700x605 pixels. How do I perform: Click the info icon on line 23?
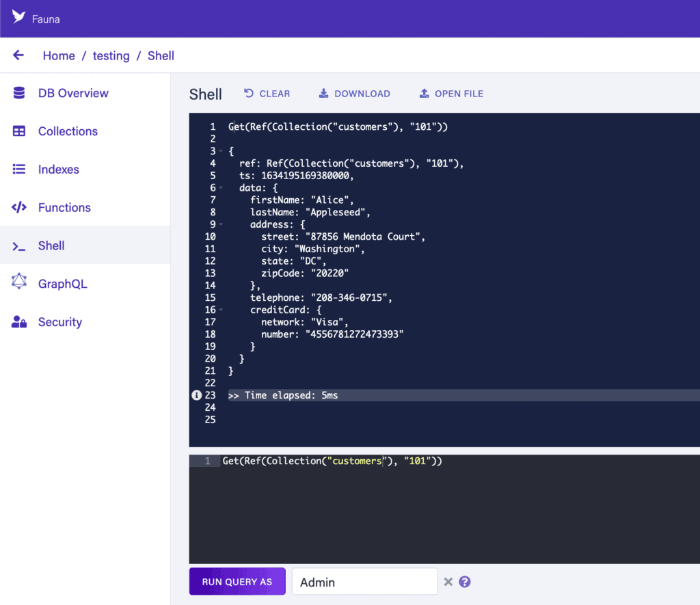pos(196,395)
